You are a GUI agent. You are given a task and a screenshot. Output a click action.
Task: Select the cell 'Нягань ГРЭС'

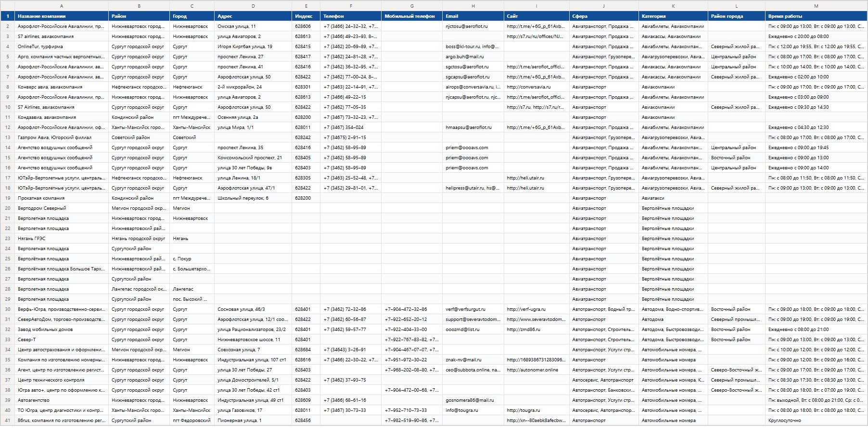[62, 238]
